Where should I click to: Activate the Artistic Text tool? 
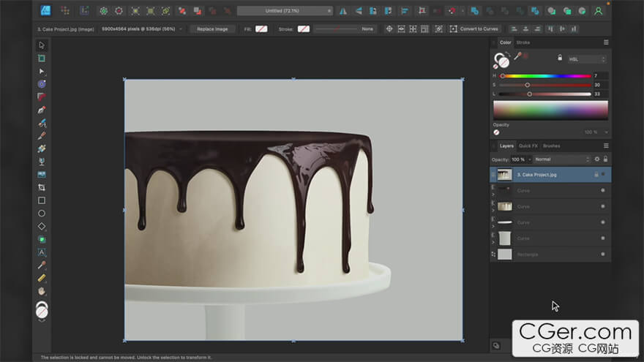click(x=42, y=252)
